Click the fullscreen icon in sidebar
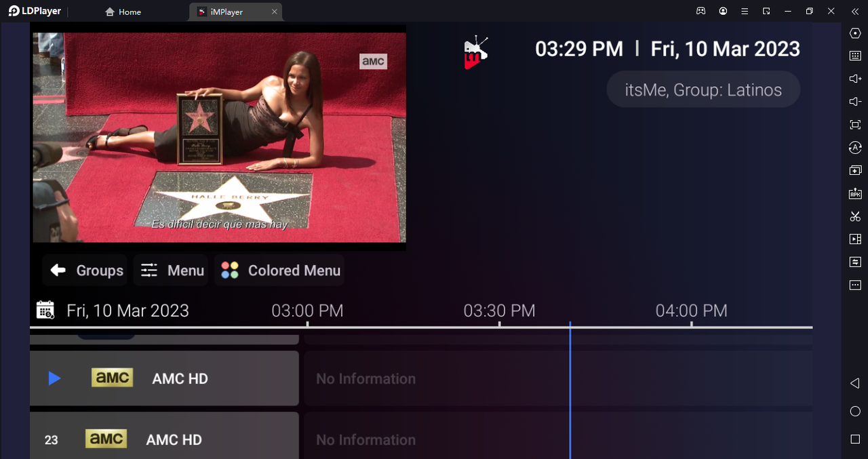 click(x=855, y=125)
